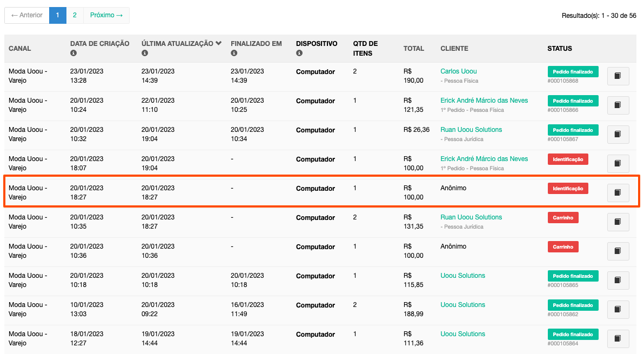Click info icon under Data de Criação header
Viewport: 644px width, 354px height.
(73, 53)
